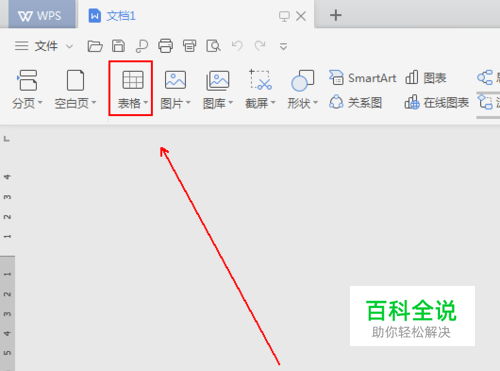Click the print preview icon

213,46
